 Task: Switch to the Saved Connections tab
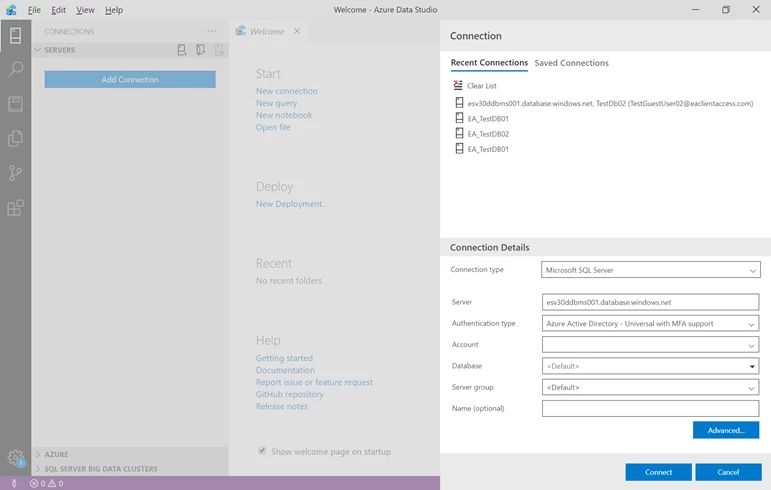[x=571, y=63]
